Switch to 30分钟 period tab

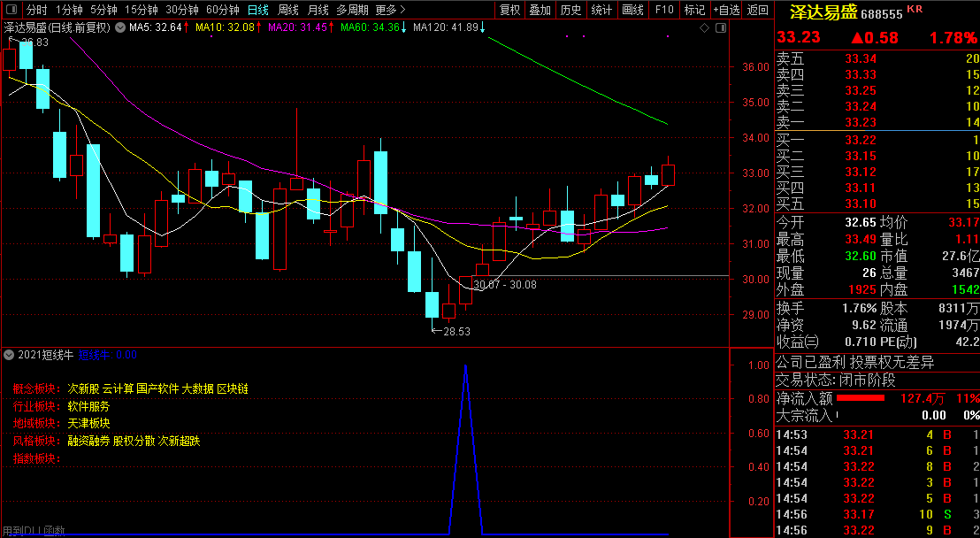(182, 10)
